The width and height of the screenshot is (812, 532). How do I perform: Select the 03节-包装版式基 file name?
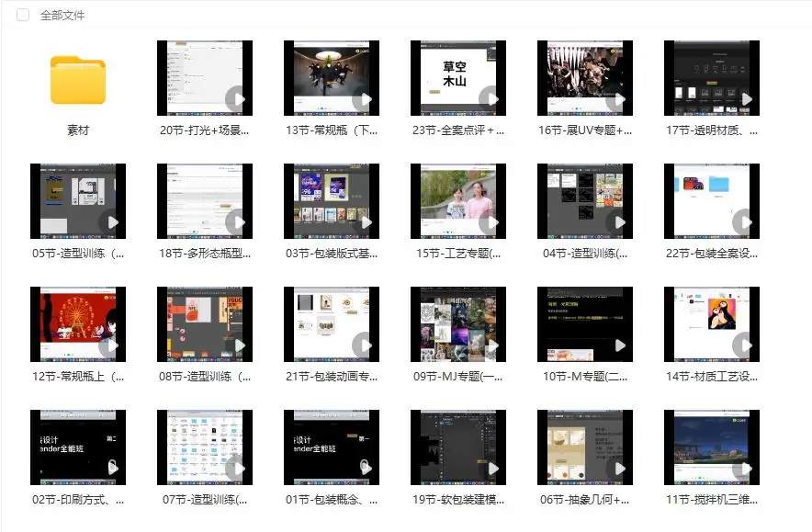[x=331, y=253]
